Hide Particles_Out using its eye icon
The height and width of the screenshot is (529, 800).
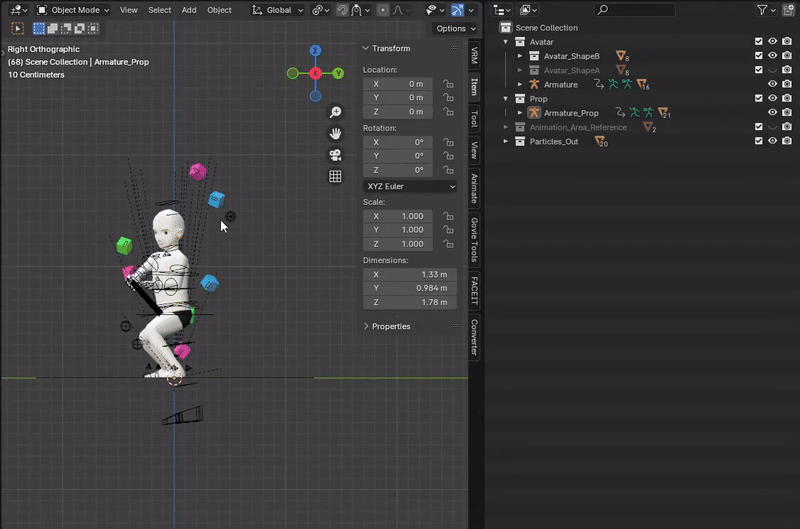pyautogui.click(x=773, y=141)
